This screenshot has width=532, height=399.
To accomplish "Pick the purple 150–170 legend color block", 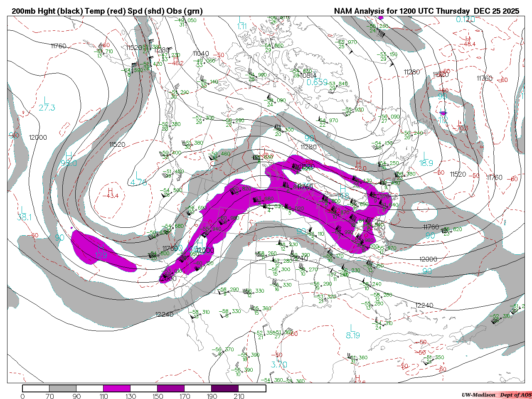I will coord(171,389).
